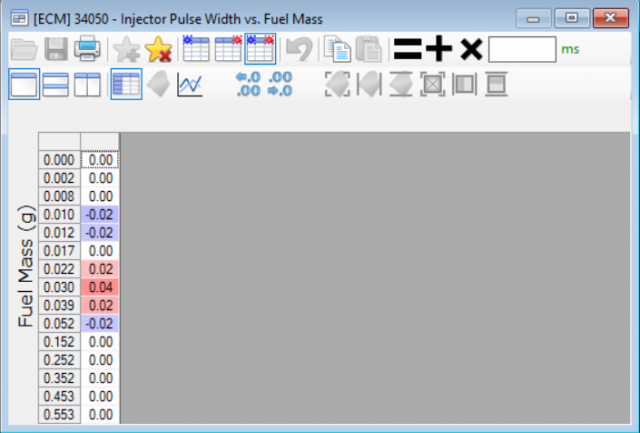
Task: Toggle the table grid view button
Action: [125, 85]
